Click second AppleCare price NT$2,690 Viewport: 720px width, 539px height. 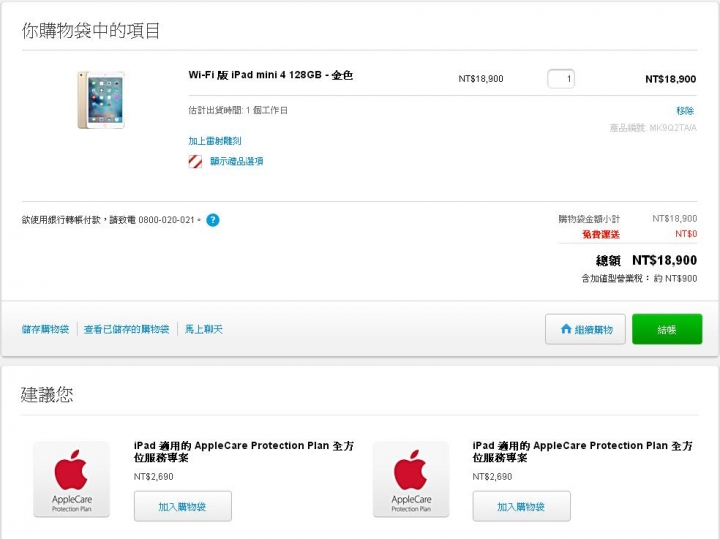[492, 477]
